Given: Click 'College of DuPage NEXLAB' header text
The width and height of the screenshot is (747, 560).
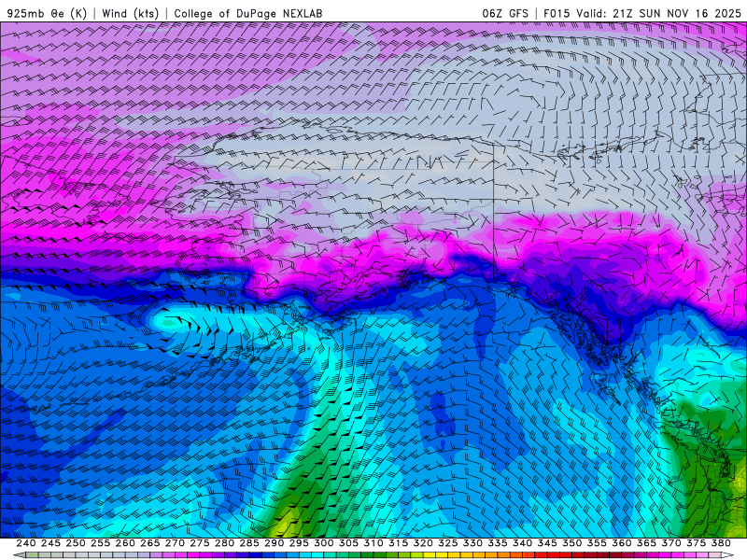Looking at the screenshot, I should tap(248, 13).
